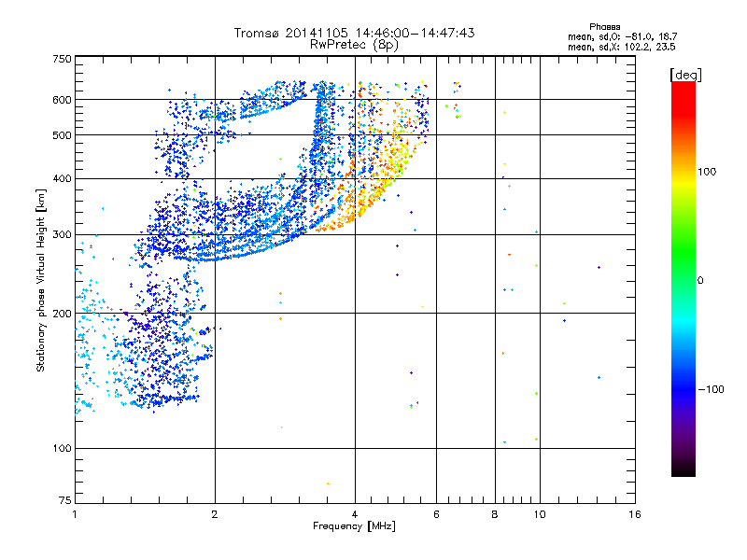Click the '4' frequency axis tick label
Image resolution: width=747 pixels, height=560 pixels.
click(355, 514)
